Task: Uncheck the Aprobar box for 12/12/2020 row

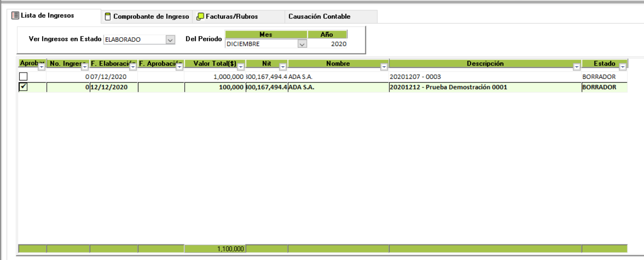Action: (x=23, y=87)
